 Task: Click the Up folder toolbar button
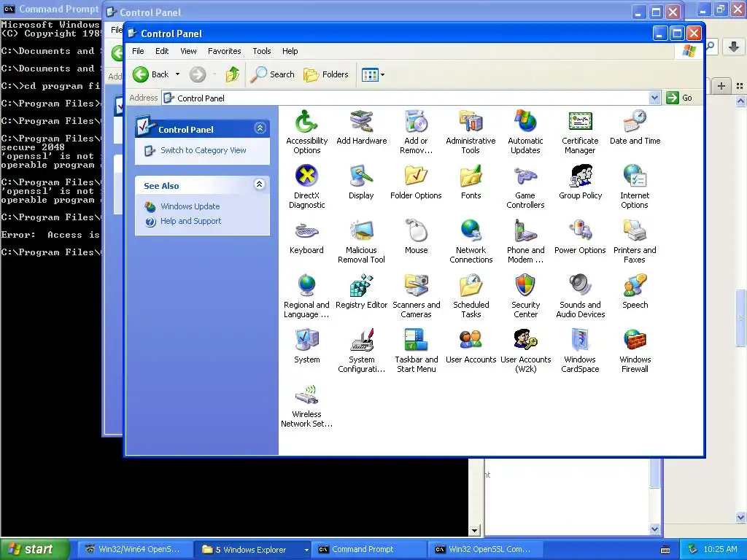pyautogui.click(x=233, y=74)
